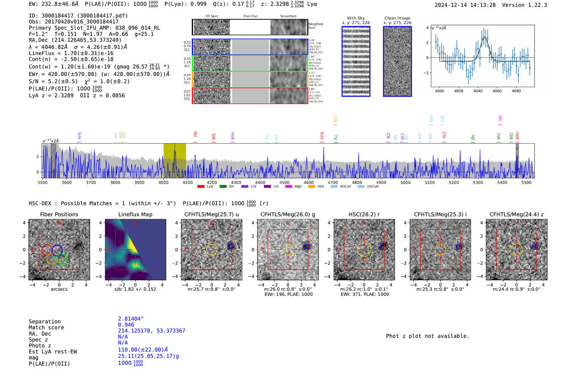Viewport: 576px width, 392px height.
Task: Click the Gaussian emission line fit plot
Action: (x=483, y=56)
